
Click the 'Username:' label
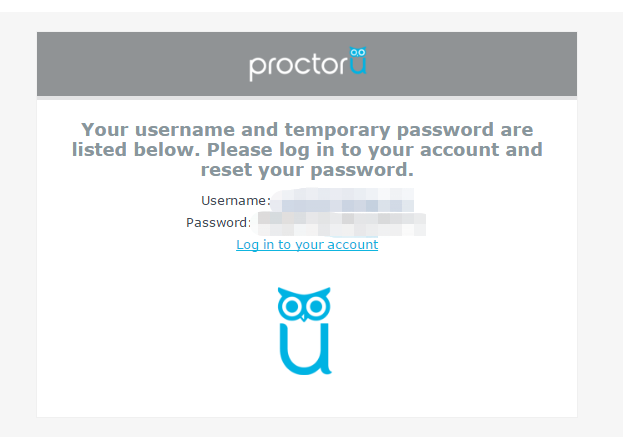(236, 201)
